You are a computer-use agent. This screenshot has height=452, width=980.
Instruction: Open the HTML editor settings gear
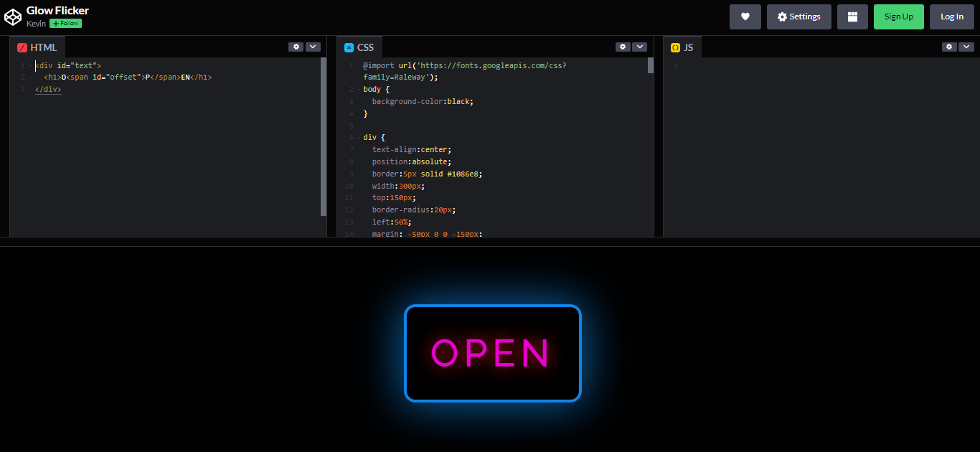(x=296, y=46)
